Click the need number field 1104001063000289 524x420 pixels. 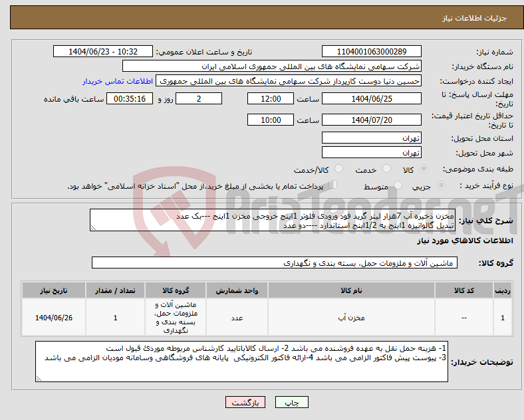point(371,52)
